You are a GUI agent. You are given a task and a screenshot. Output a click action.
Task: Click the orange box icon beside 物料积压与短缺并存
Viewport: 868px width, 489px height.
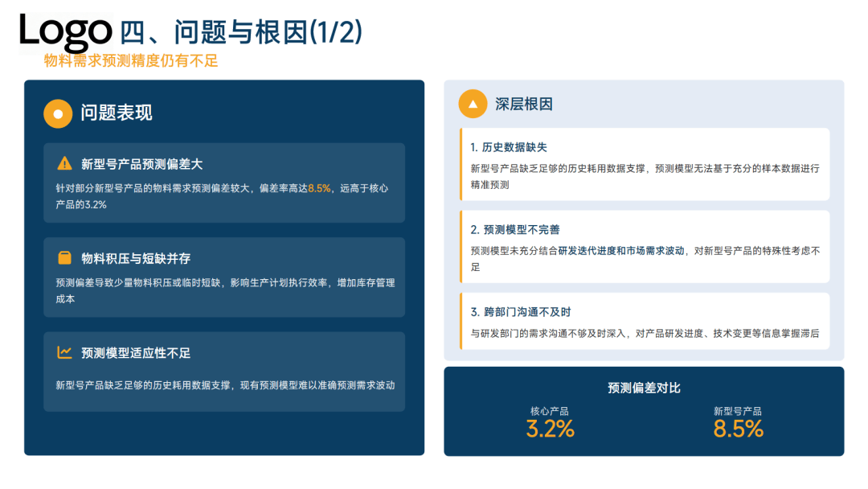tap(64, 258)
